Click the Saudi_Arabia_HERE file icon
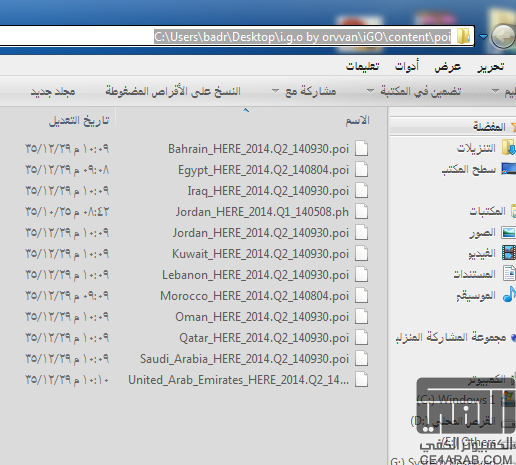The image size is (516, 465). click(x=362, y=359)
